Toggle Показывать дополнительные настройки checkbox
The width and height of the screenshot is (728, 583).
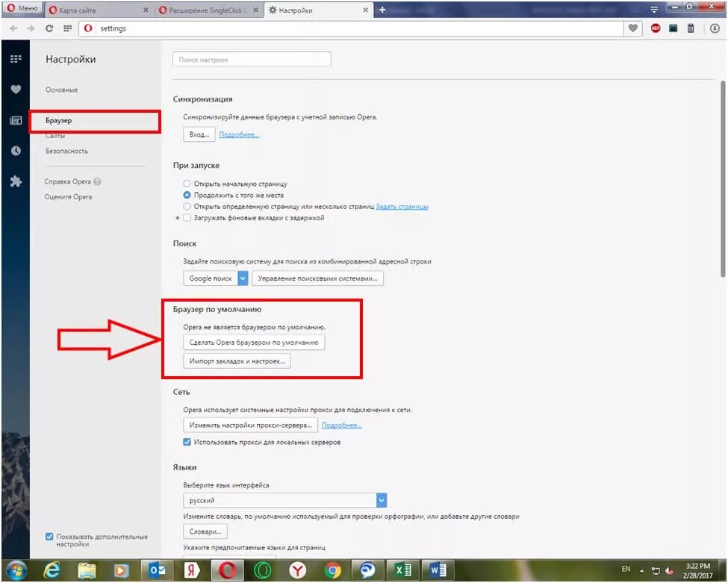[x=49, y=537]
